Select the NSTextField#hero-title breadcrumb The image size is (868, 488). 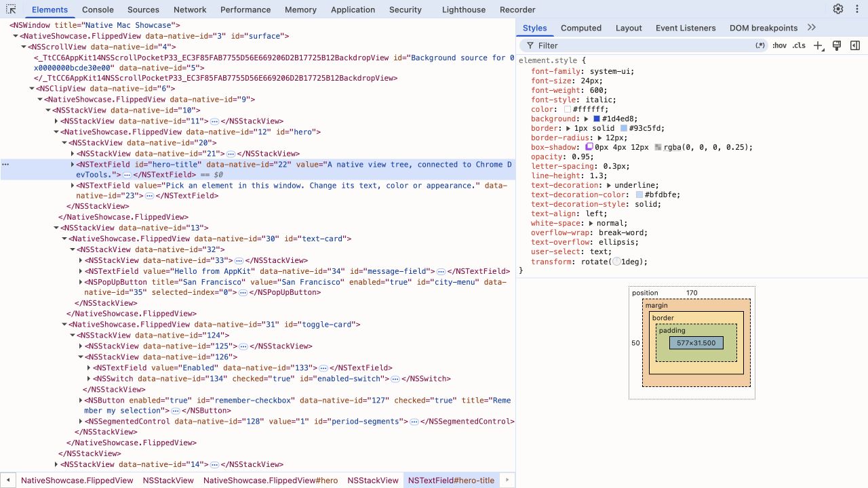(451, 481)
